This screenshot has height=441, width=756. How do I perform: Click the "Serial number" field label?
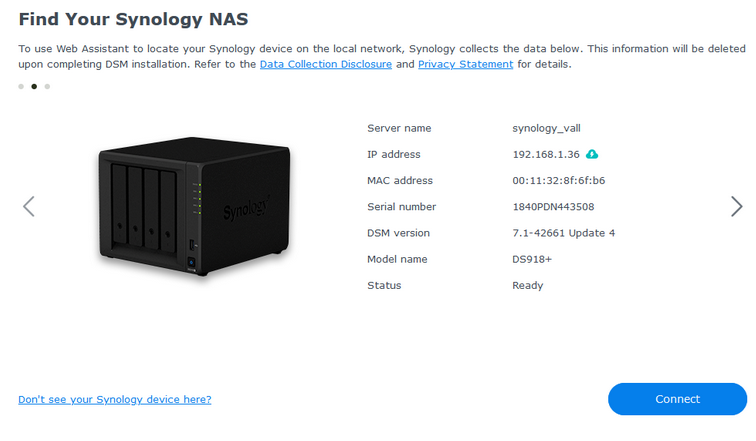point(401,207)
